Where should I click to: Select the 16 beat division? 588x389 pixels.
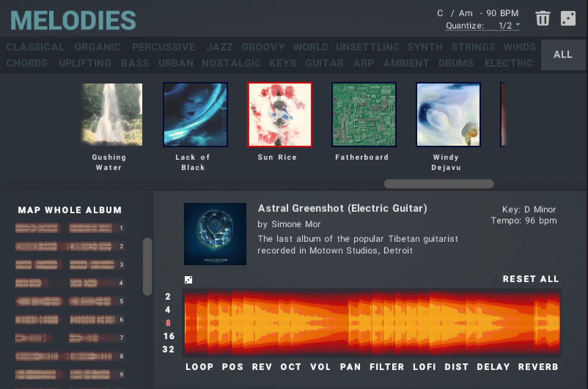coord(169,336)
